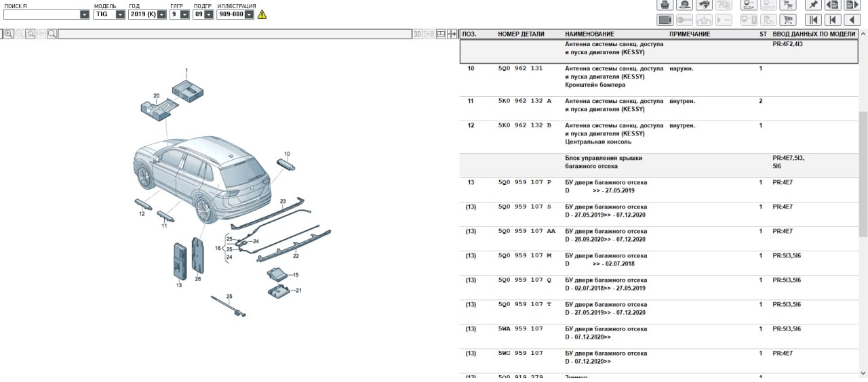Screen dimensions: 868x382
Task: Open the ELSA link button
Action: tap(749, 4)
